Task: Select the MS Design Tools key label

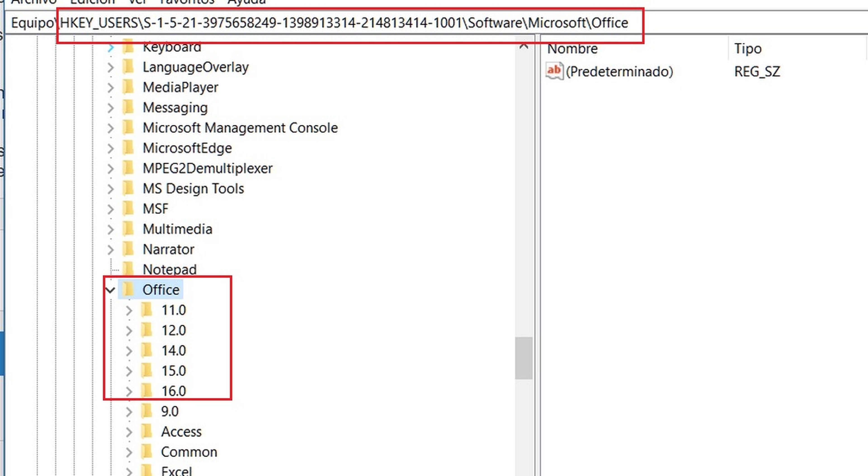Action: tap(193, 189)
